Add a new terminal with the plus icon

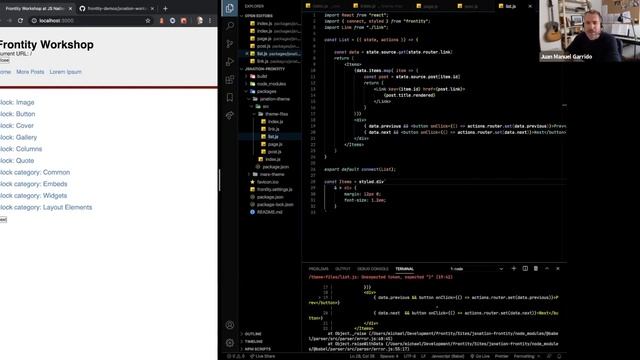click(514, 269)
